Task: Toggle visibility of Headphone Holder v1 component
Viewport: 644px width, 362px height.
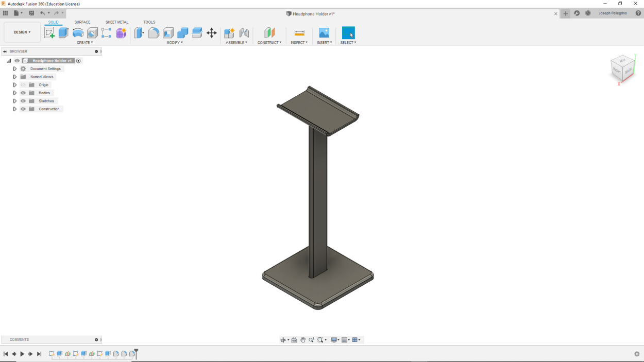Action: (x=17, y=61)
